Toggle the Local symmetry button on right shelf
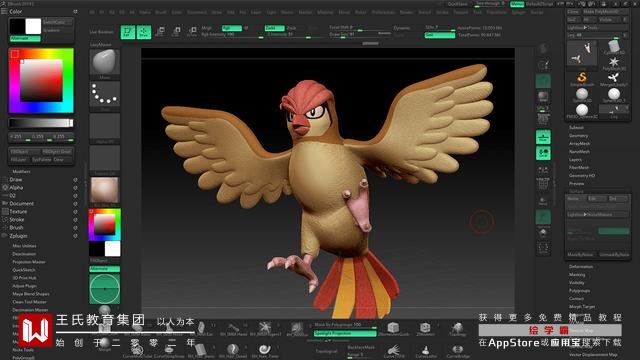This screenshot has width=640, height=360. (x=543, y=153)
